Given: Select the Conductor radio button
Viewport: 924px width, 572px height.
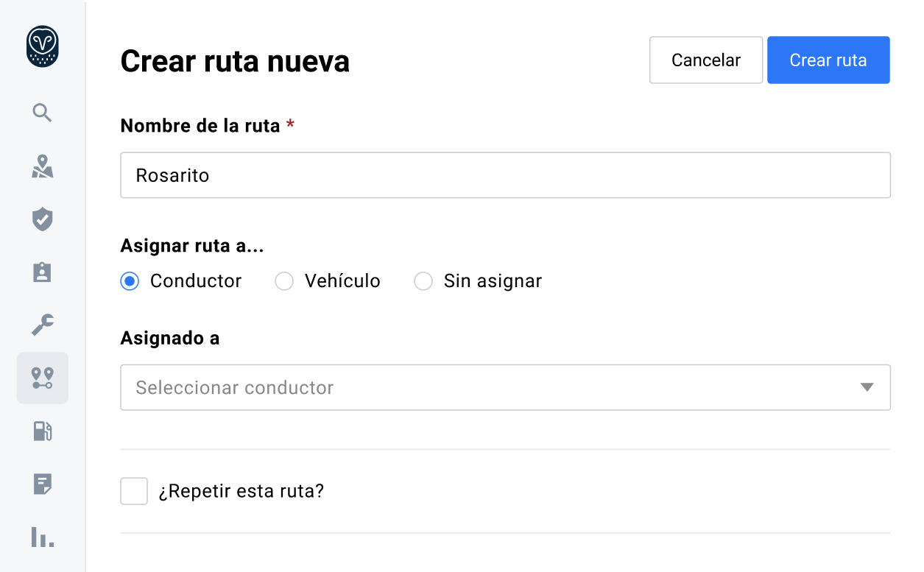Looking at the screenshot, I should [129, 281].
